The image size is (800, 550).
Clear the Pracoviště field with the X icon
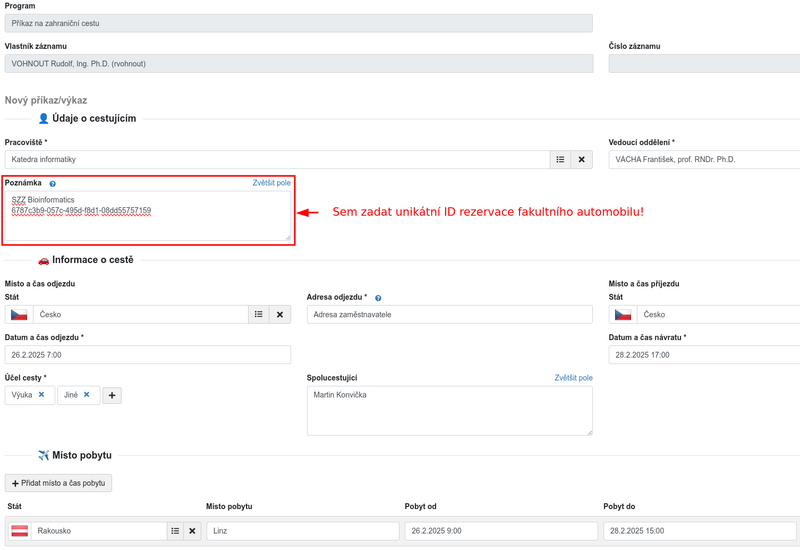582,160
